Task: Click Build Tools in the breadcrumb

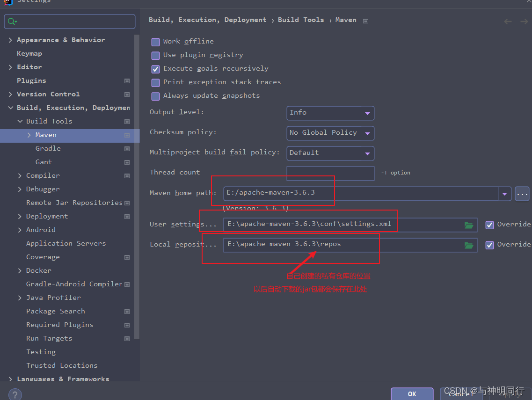Action: click(x=301, y=20)
